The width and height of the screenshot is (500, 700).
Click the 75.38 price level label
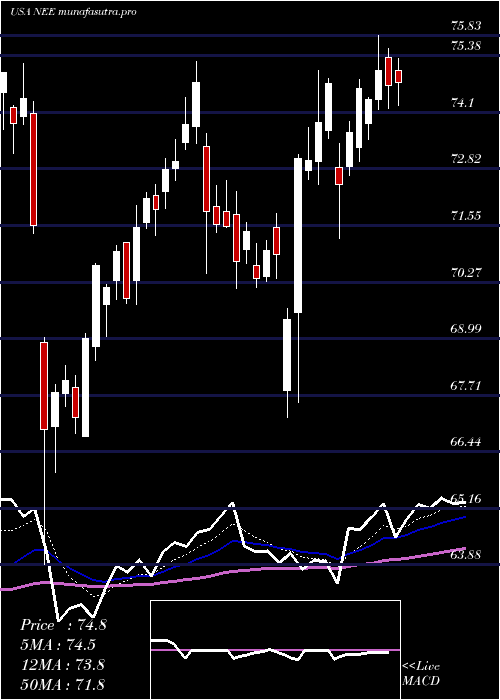point(466,46)
